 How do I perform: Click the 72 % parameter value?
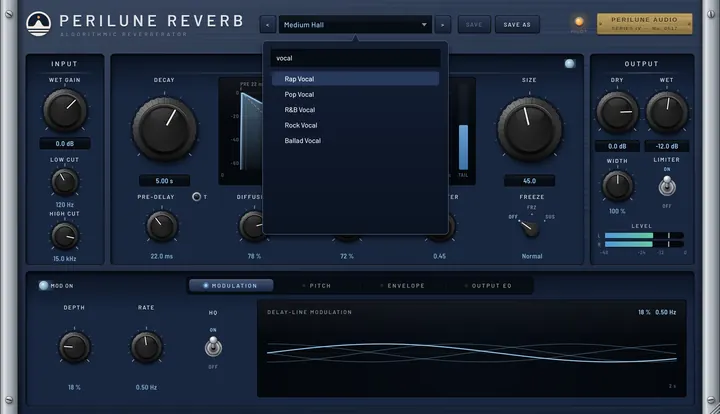[347, 256]
